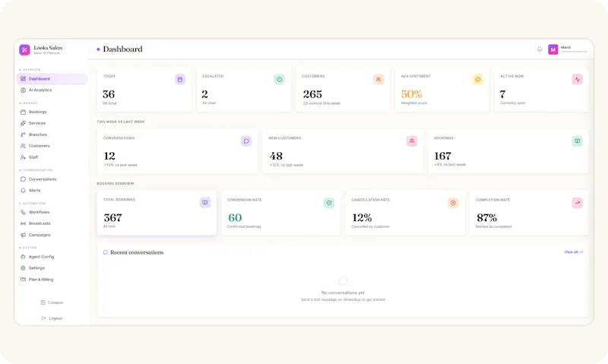Click the Looks Salon scissors logo

pyautogui.click(x=24, y=49)
